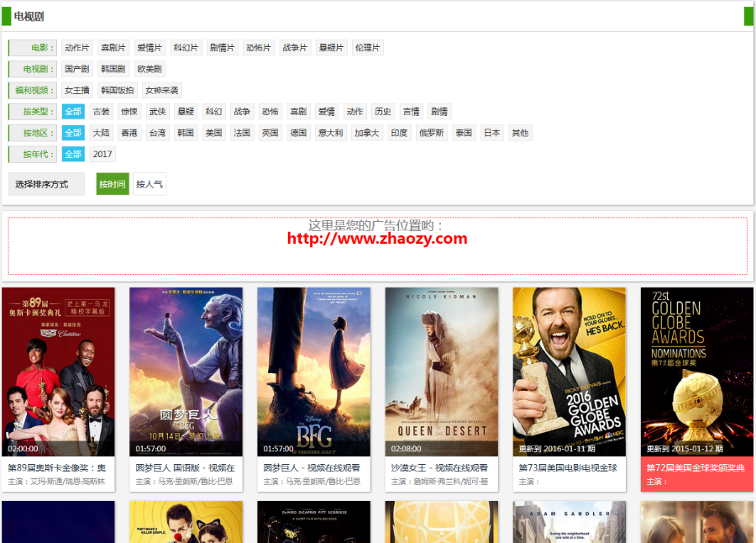The height and width of the screenshot is (543, 756).
Task: Filter by 爱情 type
Action: click(x=327, y=112)
